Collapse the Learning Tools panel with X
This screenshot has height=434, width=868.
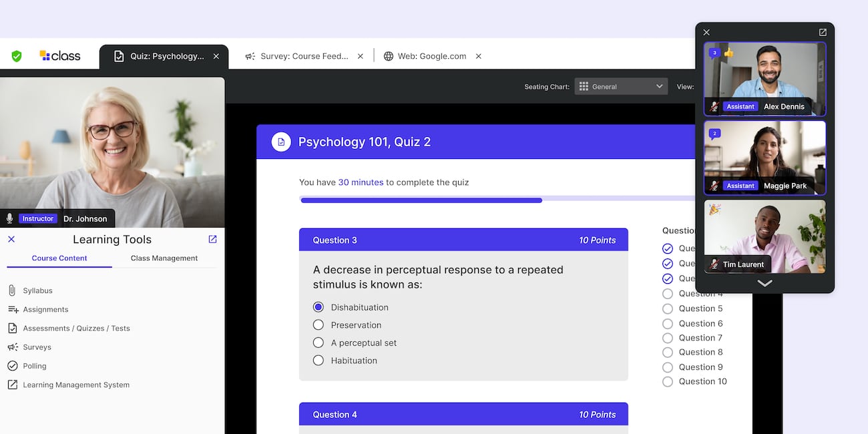point(11,238)
